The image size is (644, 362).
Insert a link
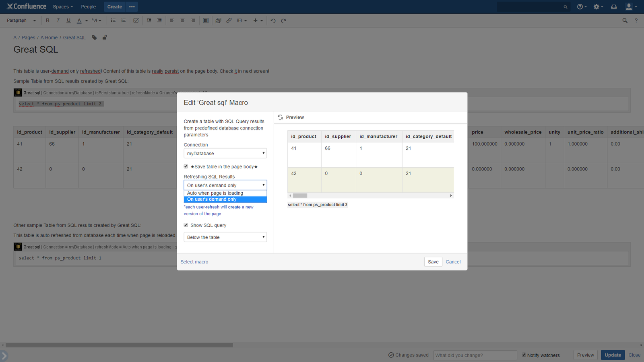click(229, 21)
